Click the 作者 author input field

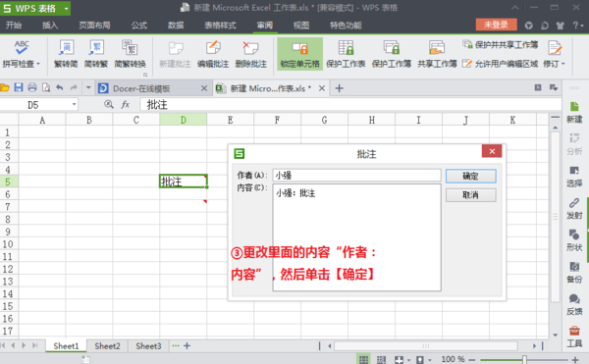pyautogui.click(x=356, y=176)
